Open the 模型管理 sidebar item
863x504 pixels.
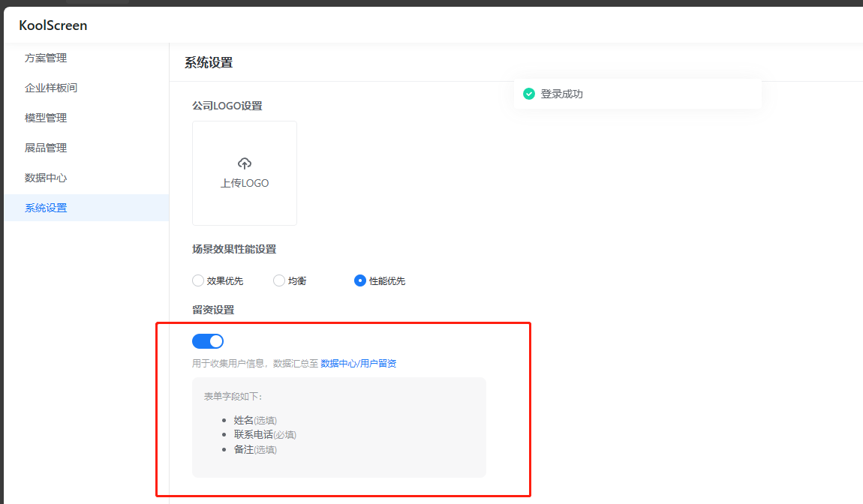[x=46, y=118]
